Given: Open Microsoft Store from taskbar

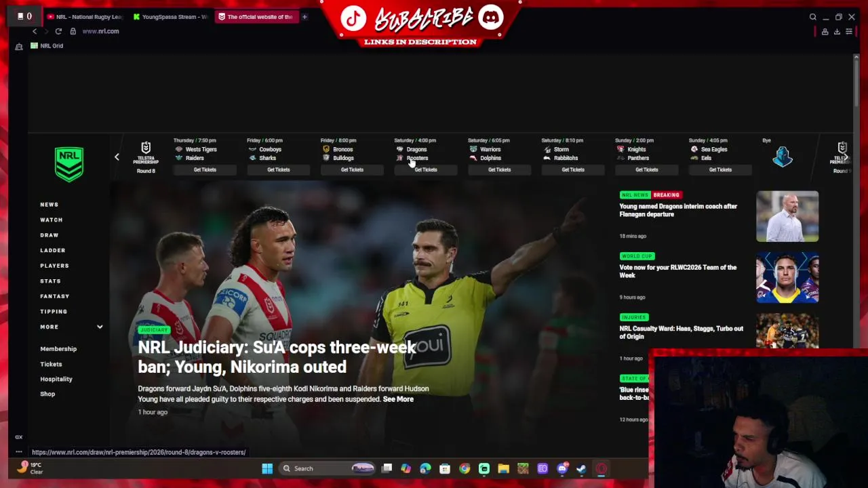Looking at the screenshot, I should tap(445, 468).
